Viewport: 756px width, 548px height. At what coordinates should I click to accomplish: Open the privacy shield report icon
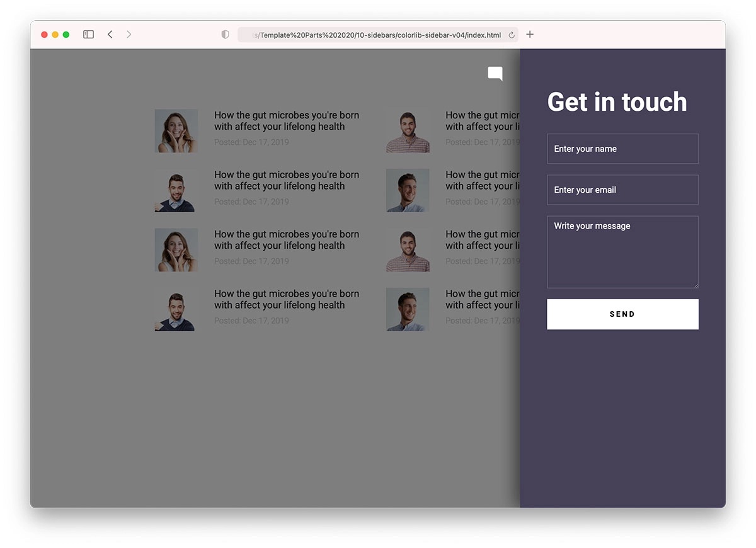coord(225,35)
